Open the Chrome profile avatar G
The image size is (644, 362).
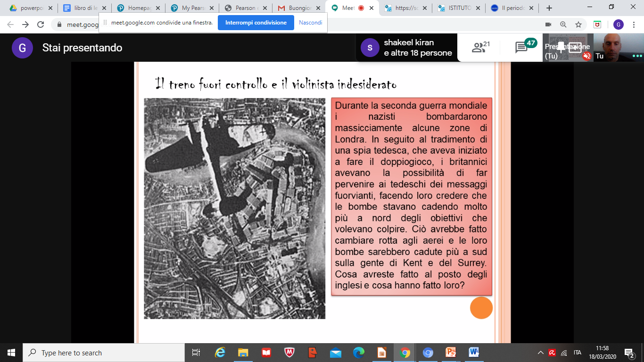pyautogui.click(x=619, y=25)
